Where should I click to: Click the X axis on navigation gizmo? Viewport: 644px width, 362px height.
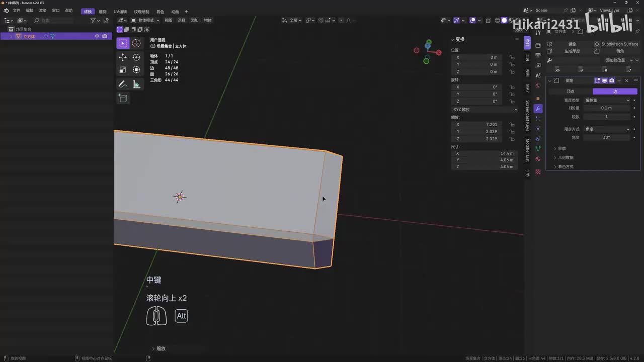[439, 52]
